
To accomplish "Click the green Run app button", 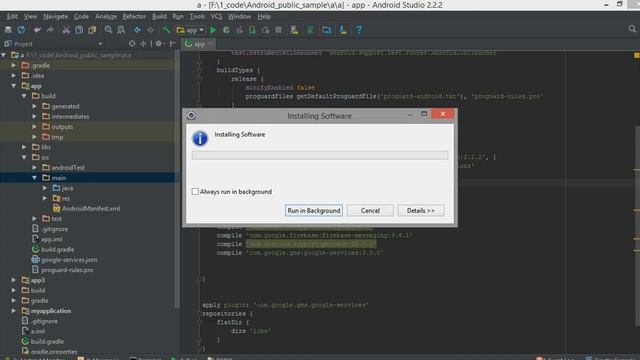I will [213, 30].
